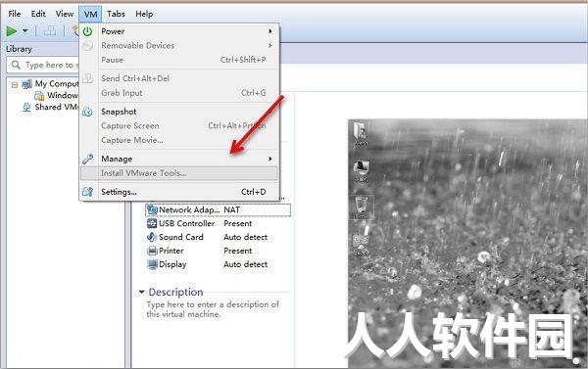Open the Help menu
This screenshot has height=369, width=588.
point(144,14)
